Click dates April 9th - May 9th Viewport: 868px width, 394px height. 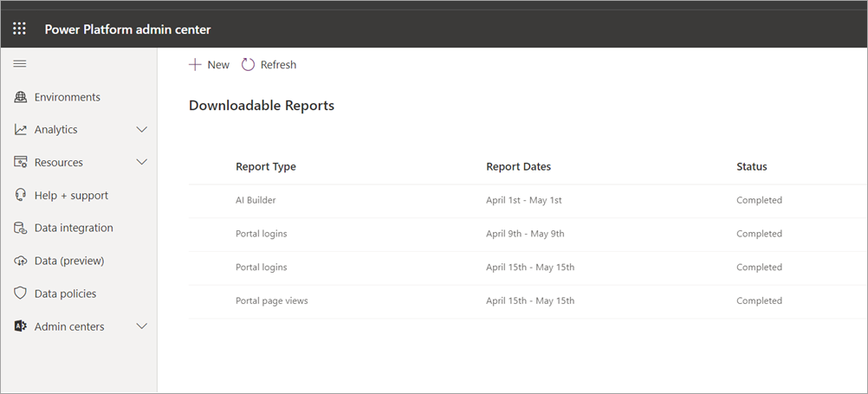(x=525, y=234)
